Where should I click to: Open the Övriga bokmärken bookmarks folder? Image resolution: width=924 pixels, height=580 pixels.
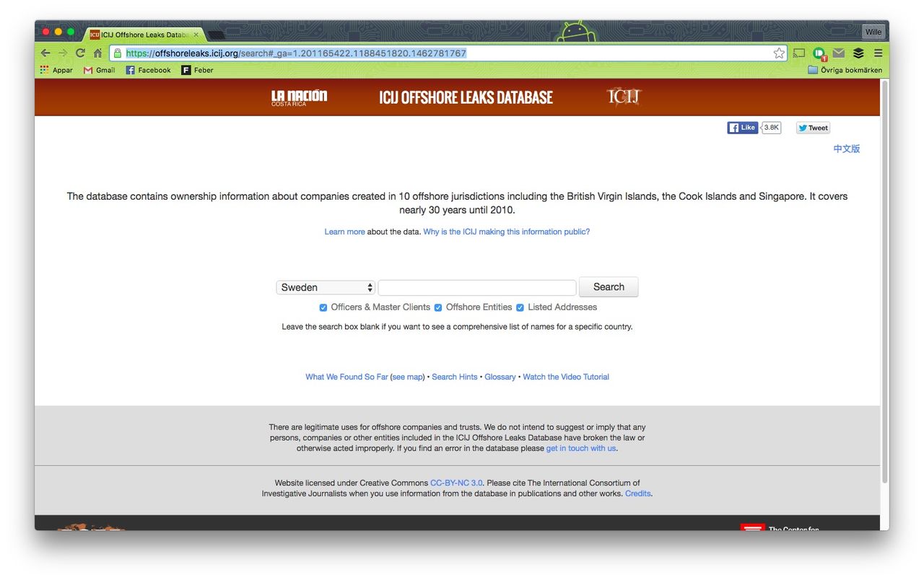tap(845, 70)
